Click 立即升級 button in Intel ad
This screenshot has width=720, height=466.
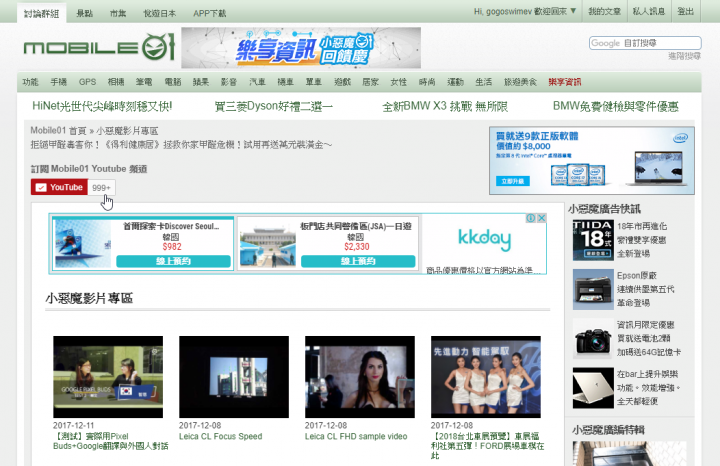[512, 181]
